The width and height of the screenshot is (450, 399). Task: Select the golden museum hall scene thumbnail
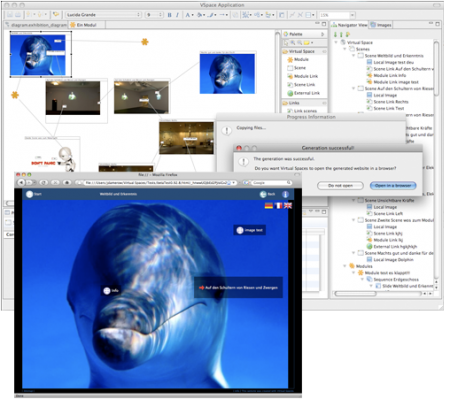186,138
